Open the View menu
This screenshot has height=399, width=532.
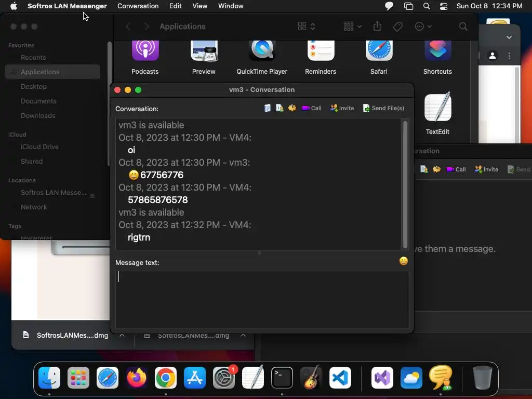click(200, 6)
